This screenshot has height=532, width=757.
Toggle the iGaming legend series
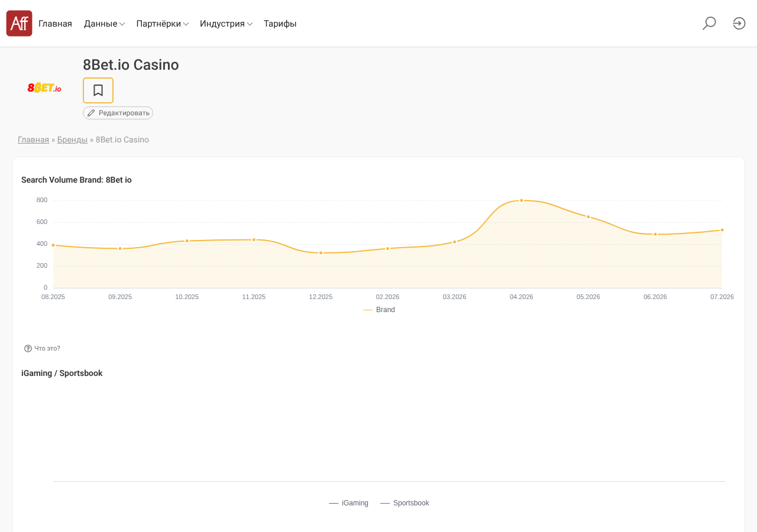[x=348, y=503]
